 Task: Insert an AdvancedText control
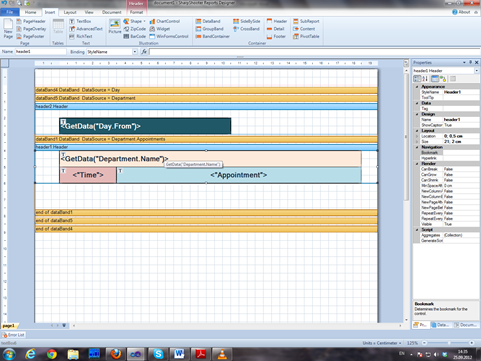click(86, 29)
